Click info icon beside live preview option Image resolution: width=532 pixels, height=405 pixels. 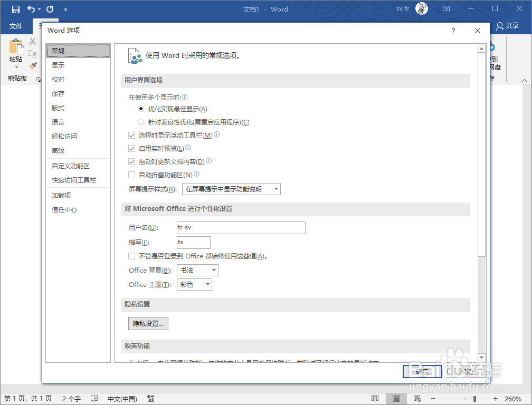188,148
